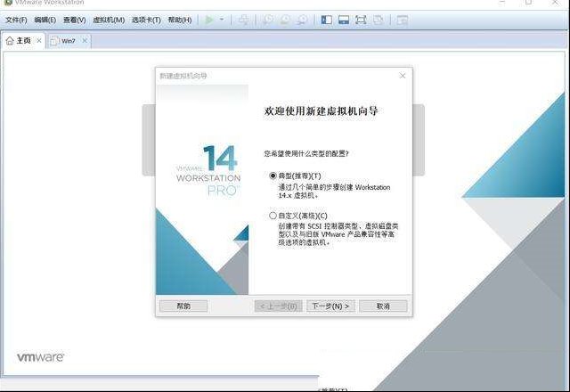The image size is (570, 392).
Task: Toggle the thumbnail bar view icon
Action: click(344, 20)
